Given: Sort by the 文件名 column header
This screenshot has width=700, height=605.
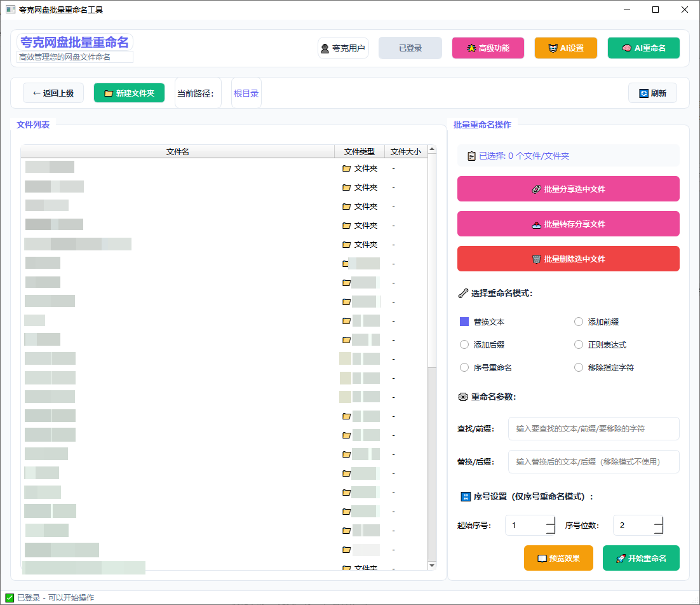Looking at the screenshot, I should point(177,151).
